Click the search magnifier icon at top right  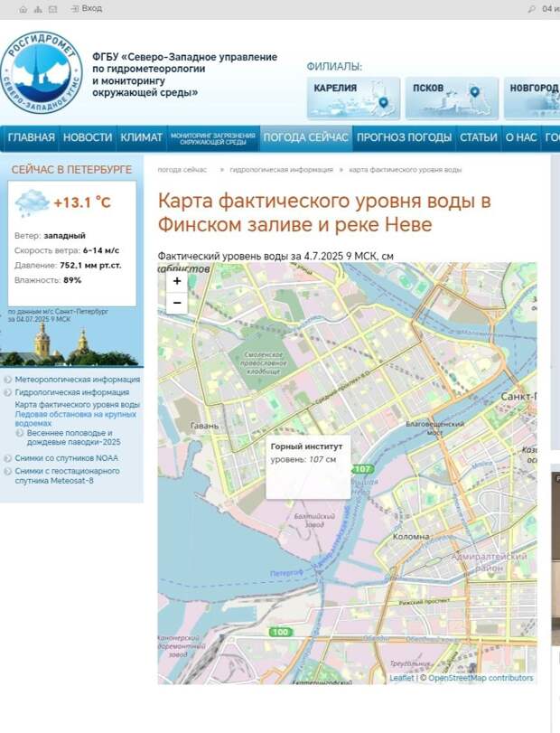coord(531,9)
